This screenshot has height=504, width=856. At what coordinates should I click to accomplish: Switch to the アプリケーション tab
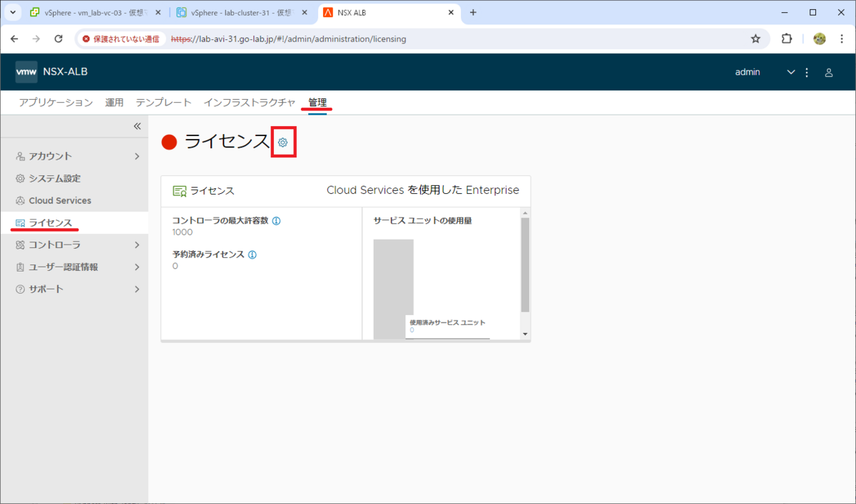pyautogui.click(x=56, y=103)
